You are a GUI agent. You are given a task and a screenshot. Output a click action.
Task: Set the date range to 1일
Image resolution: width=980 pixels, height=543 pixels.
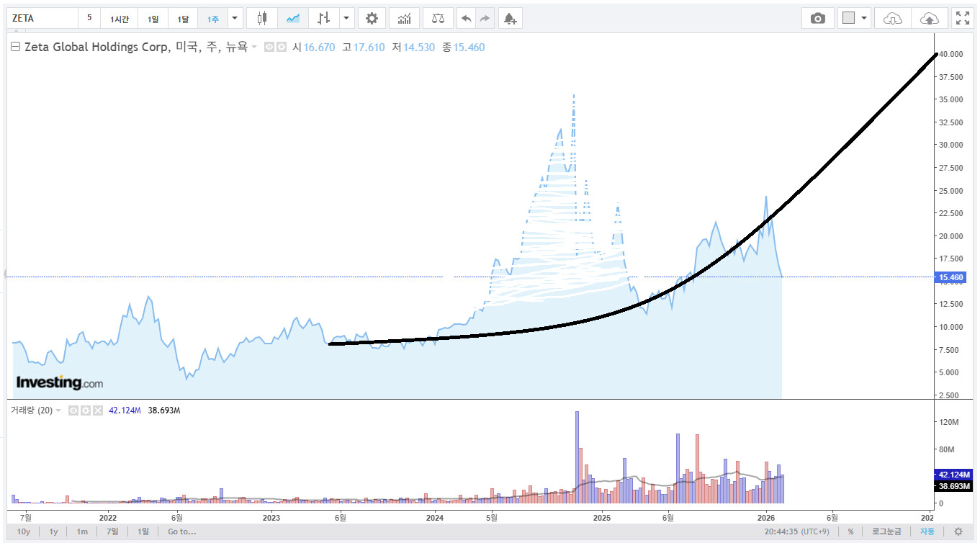[x=143, y=531]
